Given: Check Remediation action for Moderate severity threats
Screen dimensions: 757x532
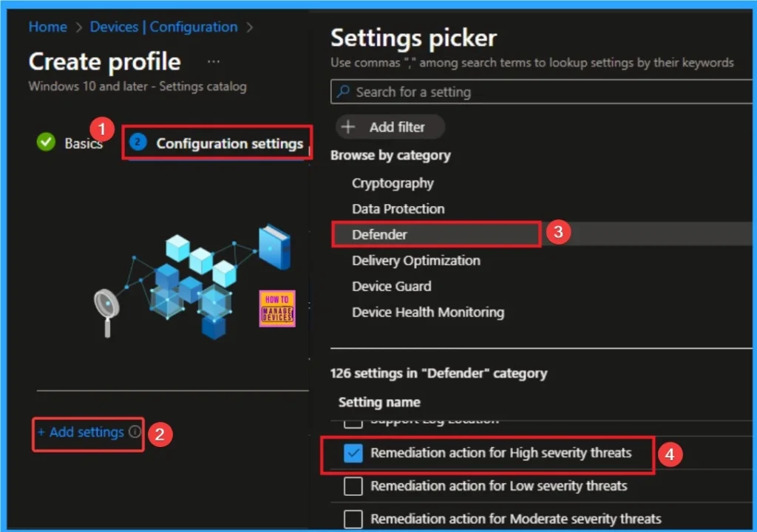Looking at the screenshot, I should point(353,519).
